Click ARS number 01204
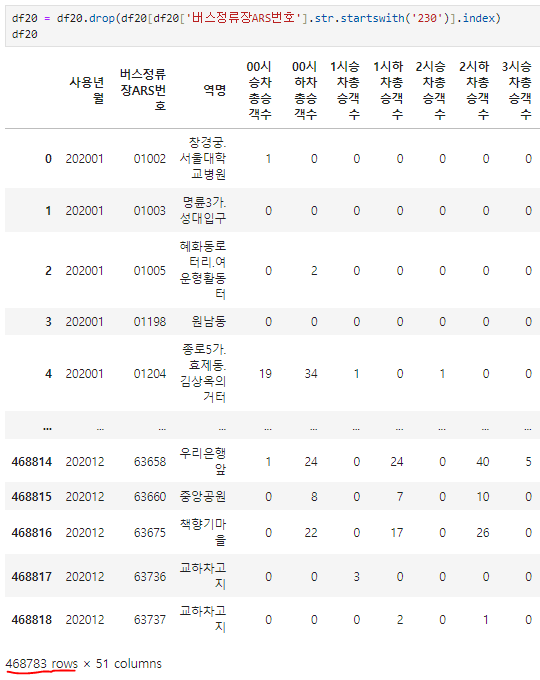 click(x=150, y=374)
